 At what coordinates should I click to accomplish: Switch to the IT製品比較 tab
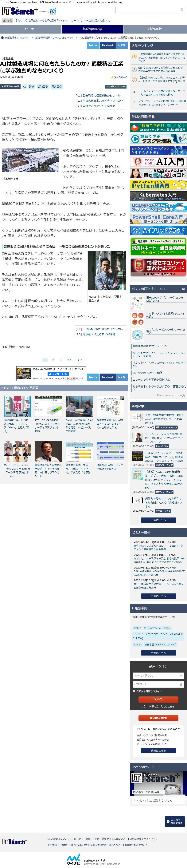click(x=154, y=29)
